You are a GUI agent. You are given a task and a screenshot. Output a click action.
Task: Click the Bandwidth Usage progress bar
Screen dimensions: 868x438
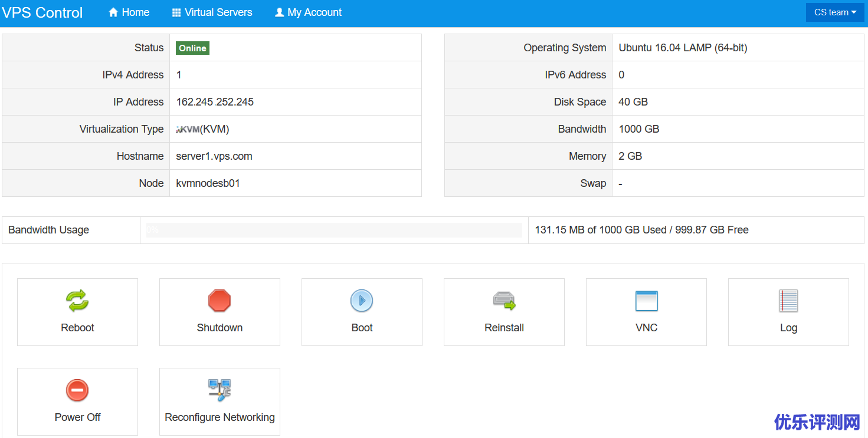(334, 230)
